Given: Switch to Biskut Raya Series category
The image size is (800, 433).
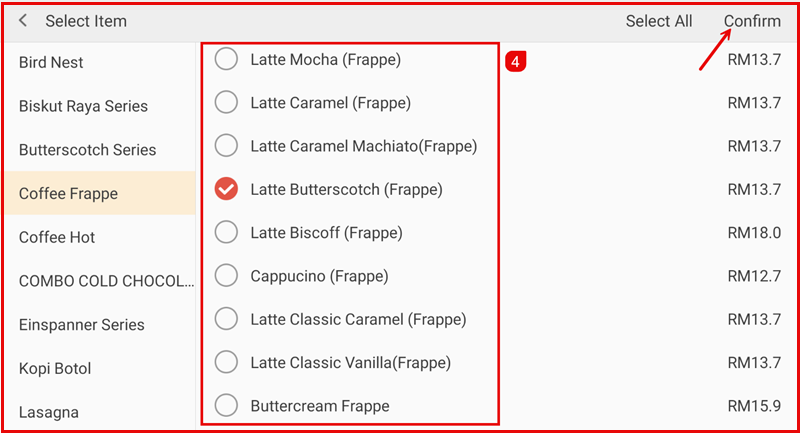Looking at the screenshot, I should pos(83,106).
